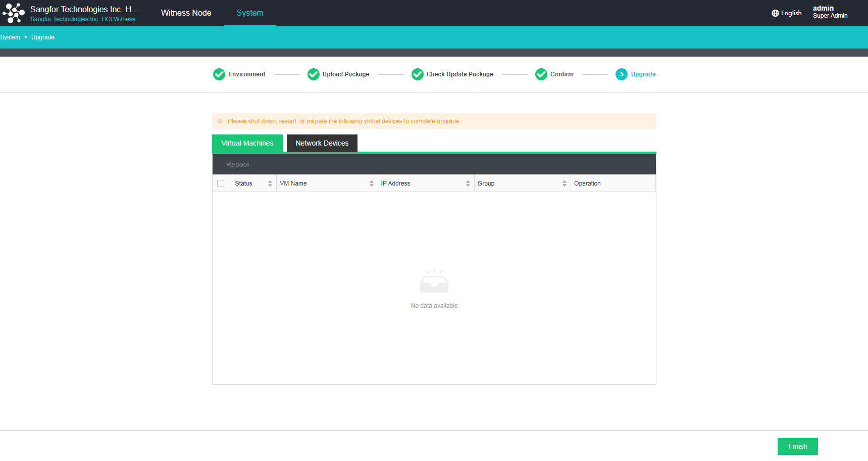Open System from the breadcrumb trail
The height and width of the screenshot is (461, 868).
[10, 37]
